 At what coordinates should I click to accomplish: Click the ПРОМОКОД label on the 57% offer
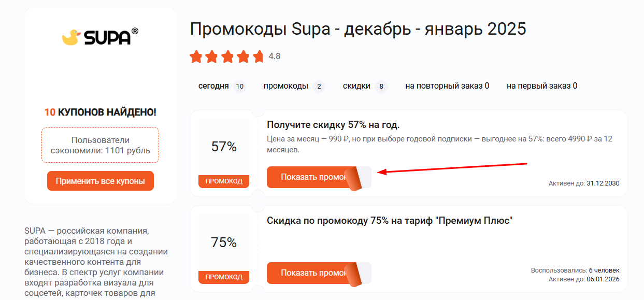point(223,181)
